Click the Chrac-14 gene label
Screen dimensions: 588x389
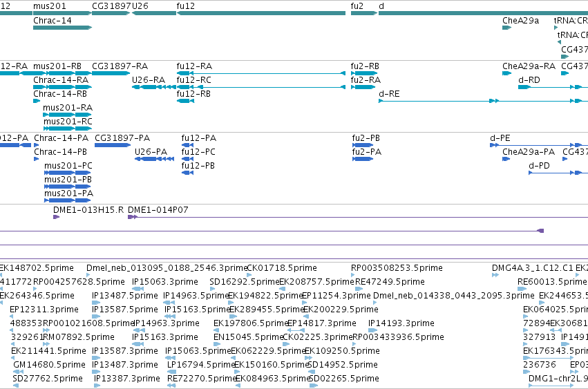(x=52, y=21)
